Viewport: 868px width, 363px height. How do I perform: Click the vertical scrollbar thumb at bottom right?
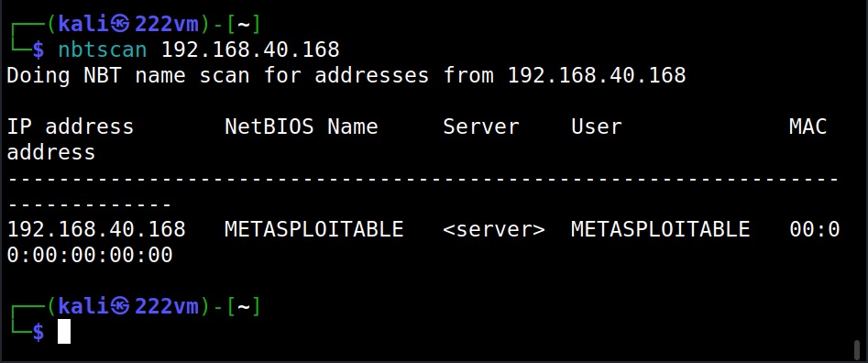[859, 348]
